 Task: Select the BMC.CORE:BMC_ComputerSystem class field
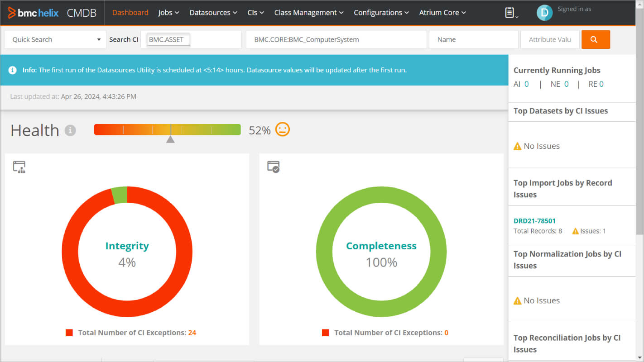[336, 39]
